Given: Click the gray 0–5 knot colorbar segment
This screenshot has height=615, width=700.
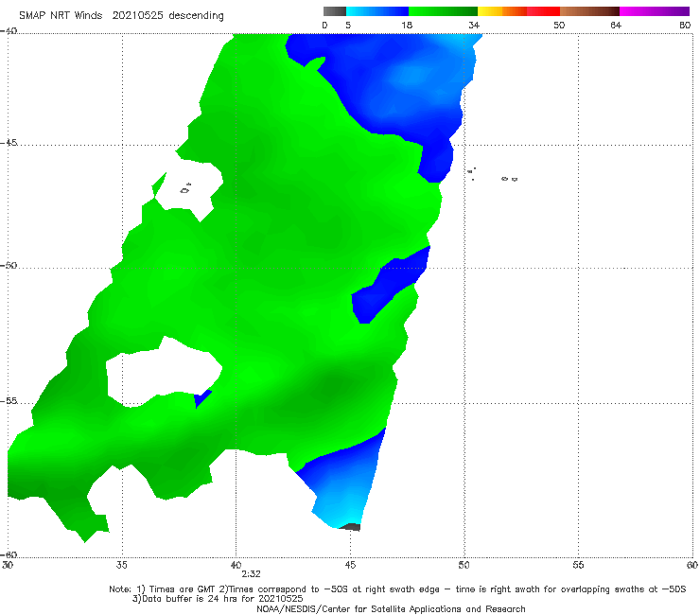Looking at the screenshot, I should tap(334, 11).
